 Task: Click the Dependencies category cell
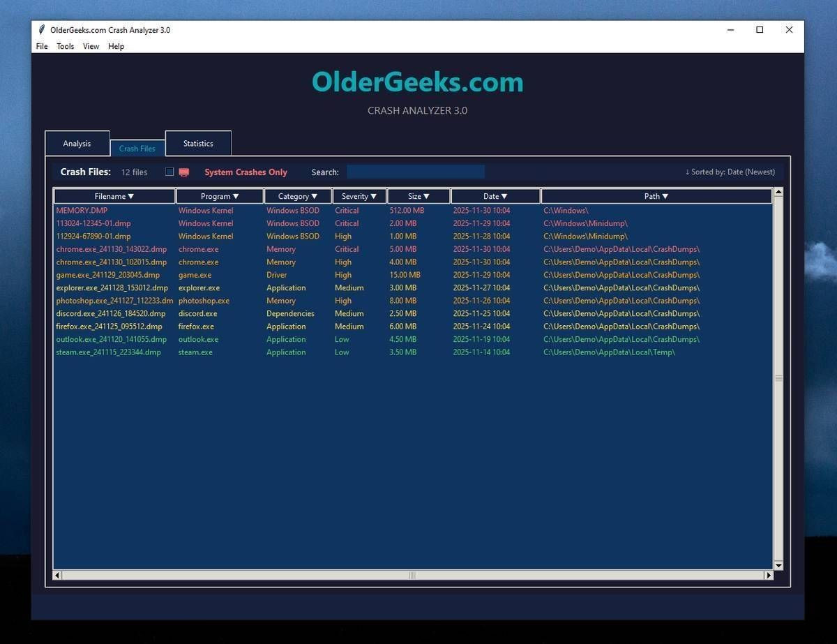click(290, 313)
